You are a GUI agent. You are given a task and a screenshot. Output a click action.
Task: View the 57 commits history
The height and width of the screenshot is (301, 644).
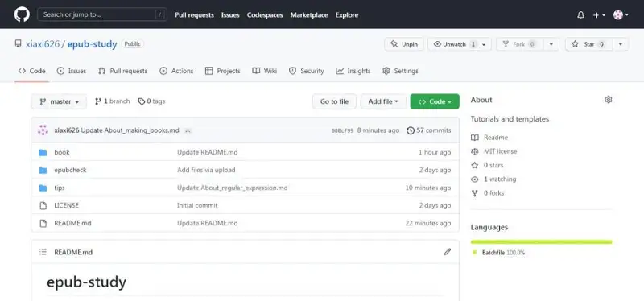[x=429, y=130]
